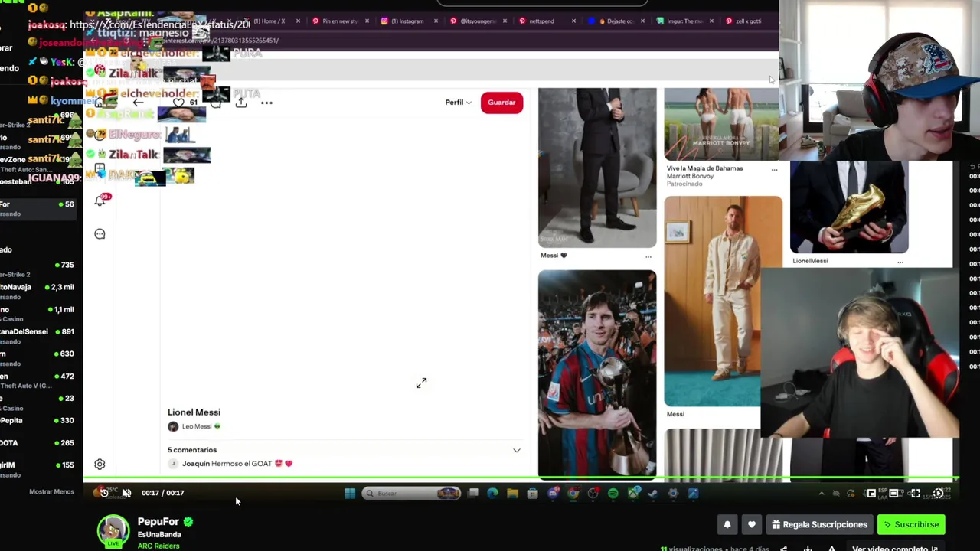Image resolution: width=980 pixels, height=551 pixels.
Task: Open options dots beside 'Messi ♥' pin caption
Action: (648, 256)
